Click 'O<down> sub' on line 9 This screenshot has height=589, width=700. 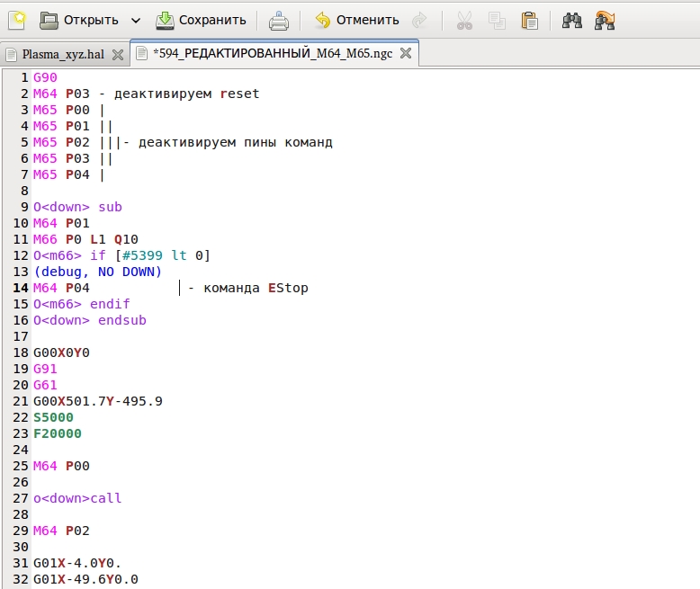[x=77, y=207]
